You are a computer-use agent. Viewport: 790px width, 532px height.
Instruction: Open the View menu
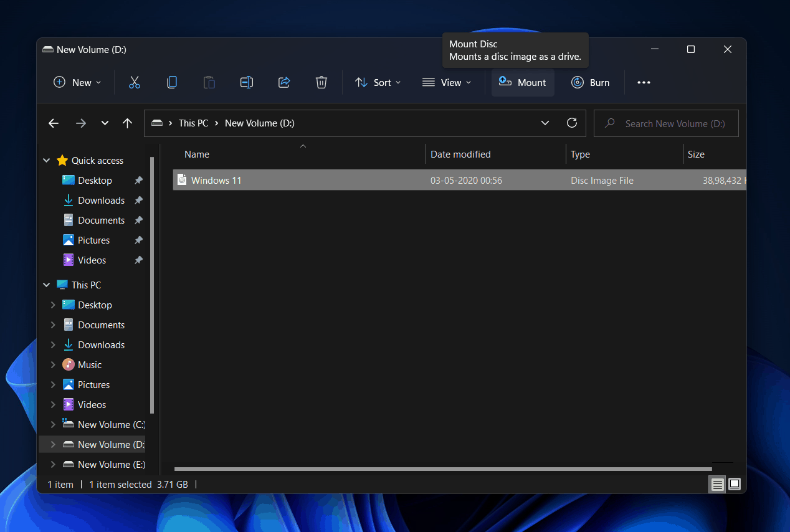point(447,82)
